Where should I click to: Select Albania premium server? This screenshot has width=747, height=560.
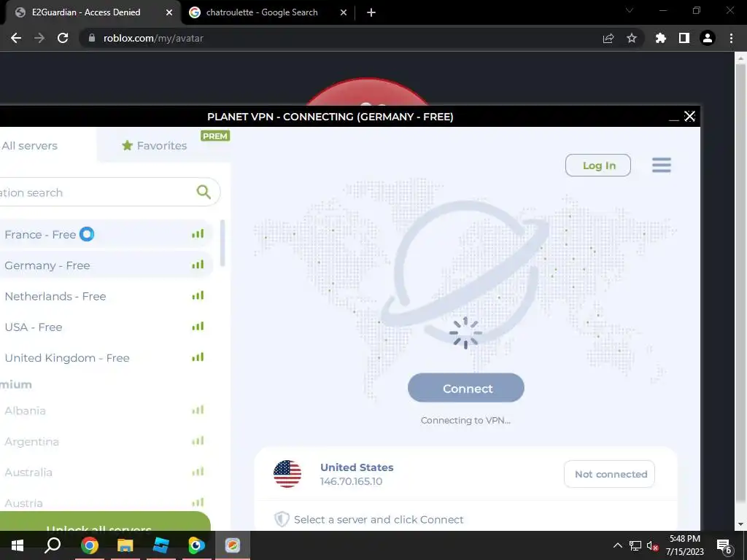[x=106, y=411]
